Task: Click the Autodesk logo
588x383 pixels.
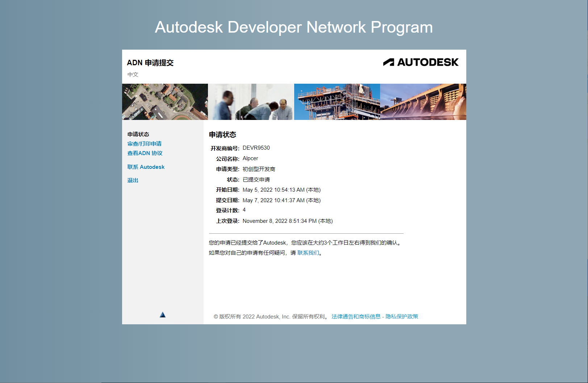Action: tap(421, 62)
